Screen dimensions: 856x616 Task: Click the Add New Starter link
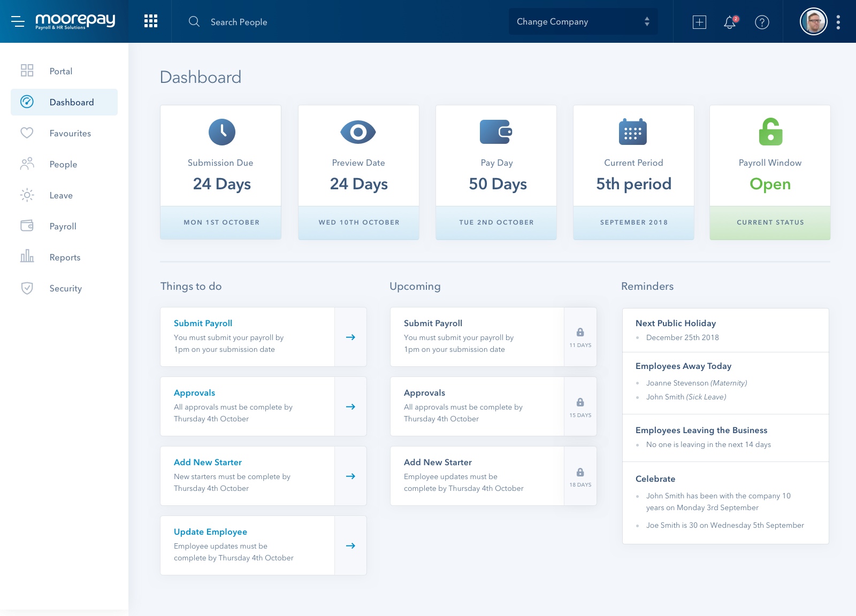208,462
